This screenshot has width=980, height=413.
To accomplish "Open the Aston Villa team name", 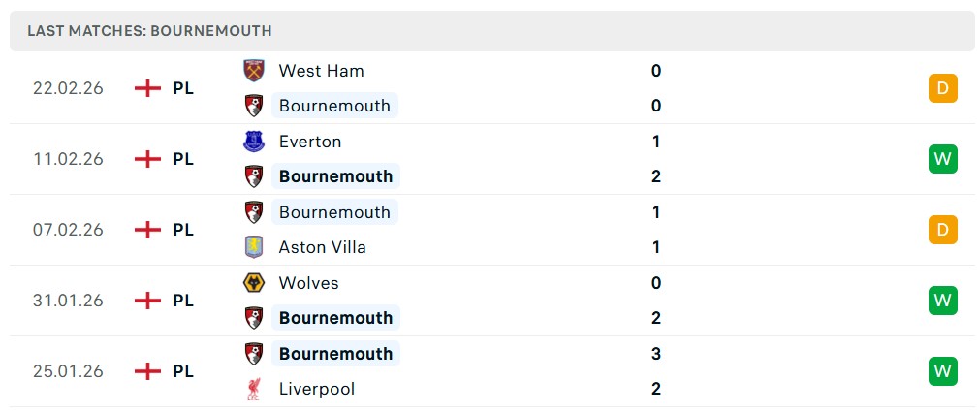I will 323,247.
